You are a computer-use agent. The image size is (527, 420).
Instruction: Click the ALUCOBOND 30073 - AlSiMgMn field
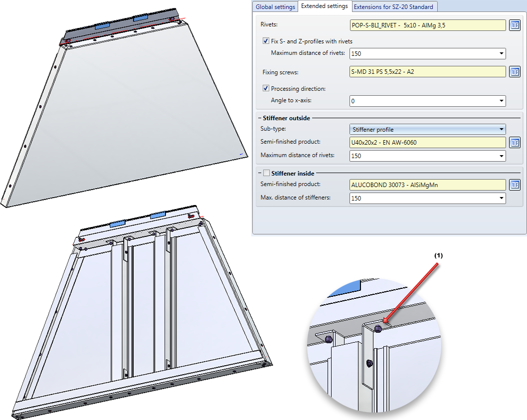pyautogui.click(x=427, y=185)
